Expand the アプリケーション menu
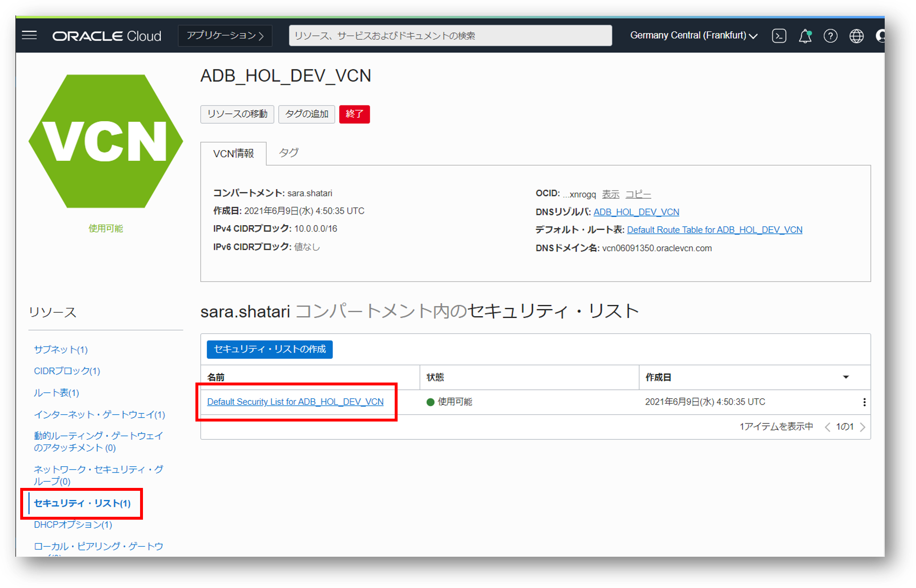Viewport: 916px width, 588px height. click(225, 36)
